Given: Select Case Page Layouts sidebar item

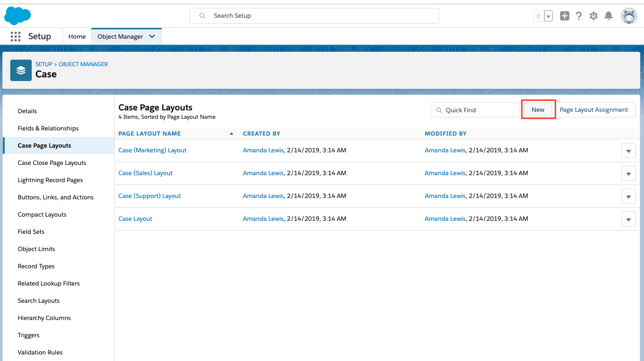Looking at the screenshot, I should tap(59, 145).
